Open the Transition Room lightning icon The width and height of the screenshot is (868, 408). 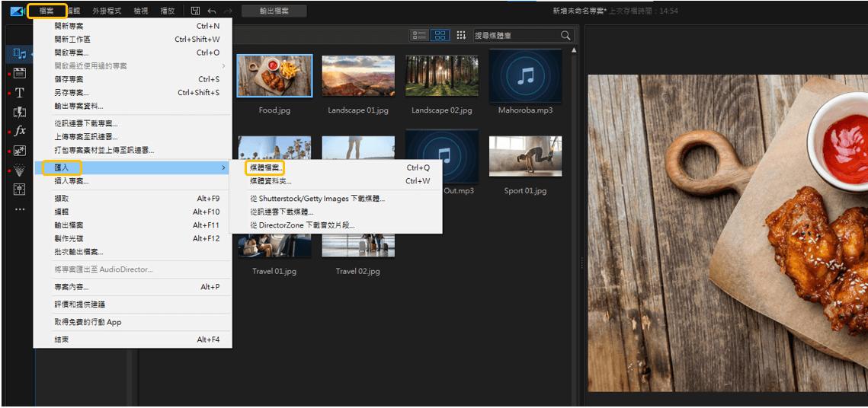tap(20, 112)
